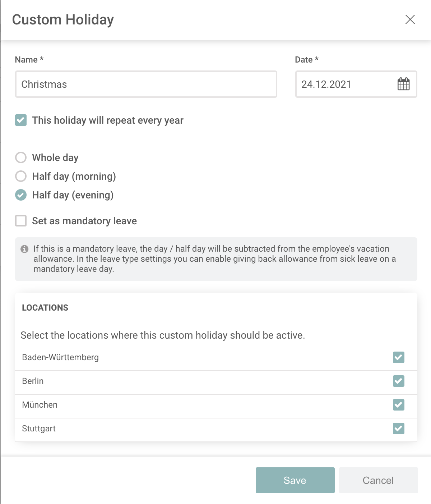Uncheck the Stuttgart location checkbox

[x=398, y=429]
